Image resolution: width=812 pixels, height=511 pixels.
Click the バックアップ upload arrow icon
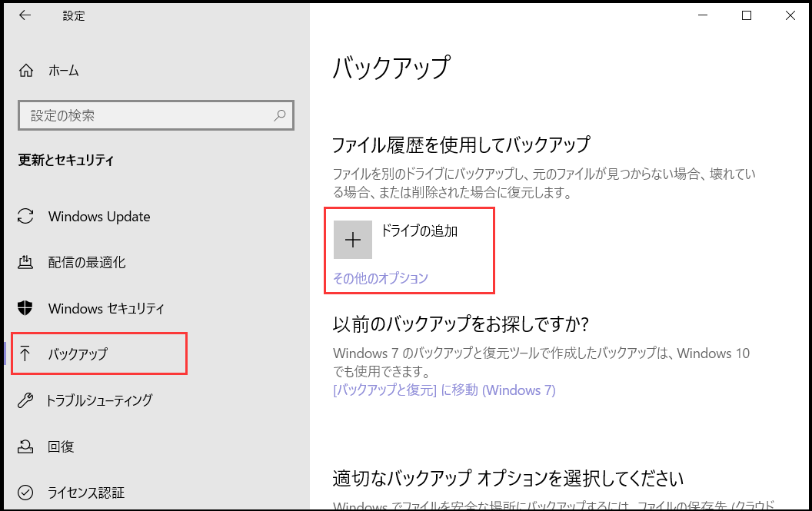click(25, 353)
